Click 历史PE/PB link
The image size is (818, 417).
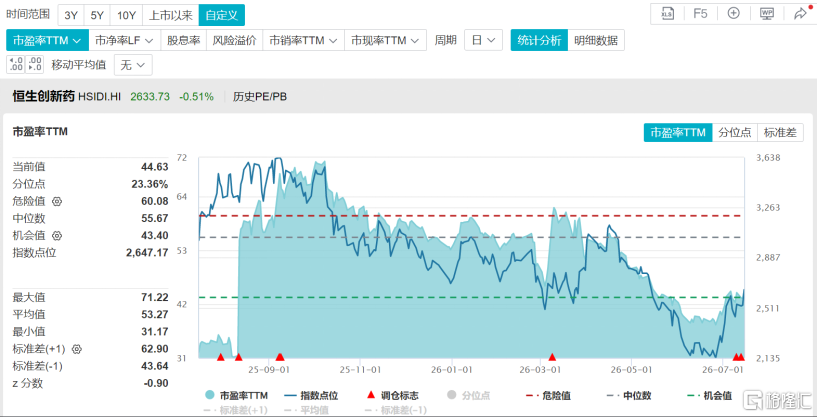(260, 97)
